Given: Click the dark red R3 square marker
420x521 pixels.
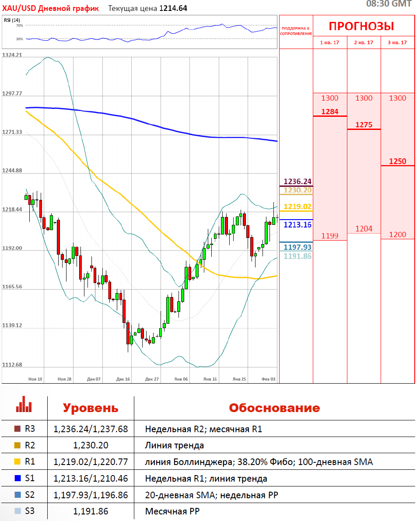Looking at the screenshot, I should (x=17, y=429).
